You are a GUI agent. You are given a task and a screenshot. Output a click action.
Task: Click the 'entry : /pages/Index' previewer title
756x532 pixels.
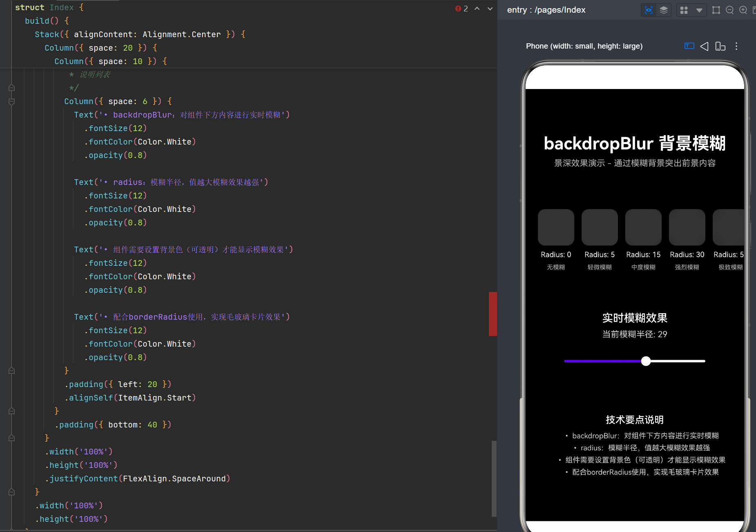[546, 10]
